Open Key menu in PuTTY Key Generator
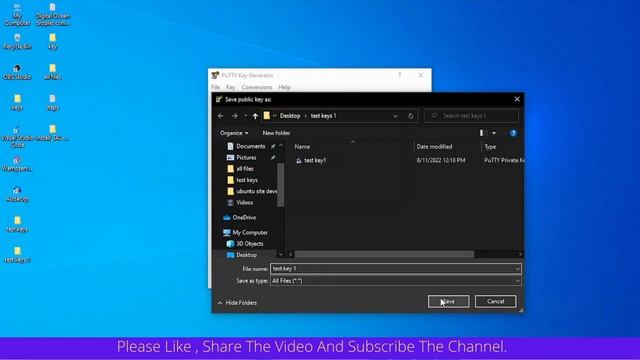The image size is (640, 360). [x=231, y=87]
